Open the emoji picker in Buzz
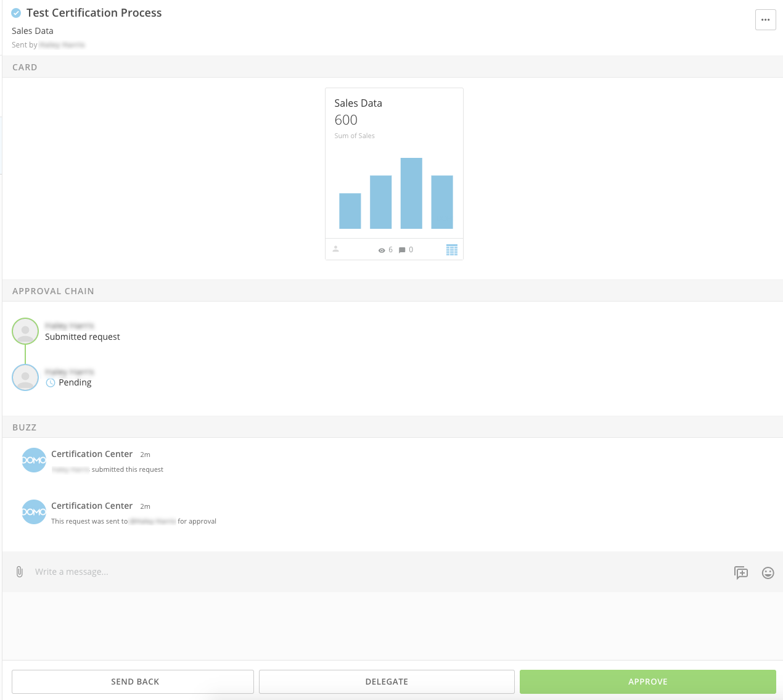783x700 pixels. (768, 572)
